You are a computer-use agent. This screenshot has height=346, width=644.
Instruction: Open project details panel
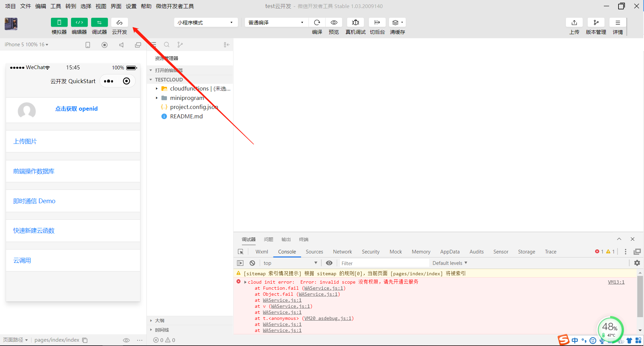tap(618, 22)
